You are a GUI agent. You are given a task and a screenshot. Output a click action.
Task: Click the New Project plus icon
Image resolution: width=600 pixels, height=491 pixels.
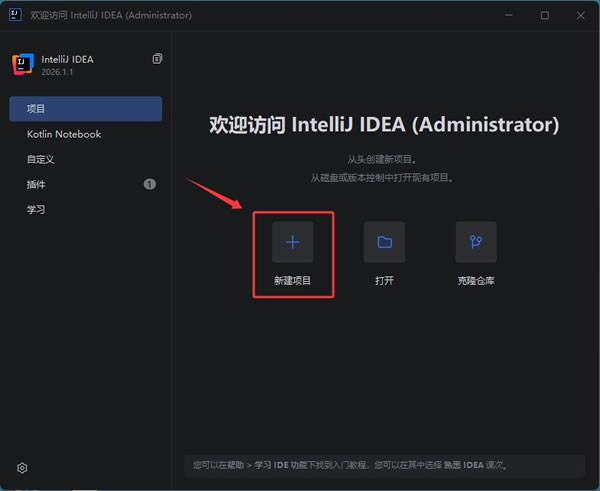292,242
